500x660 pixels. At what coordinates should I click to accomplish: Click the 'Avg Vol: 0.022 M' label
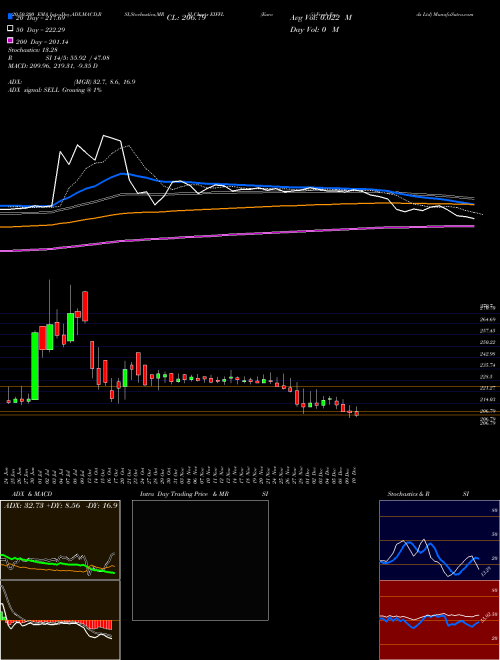pos(321,18)
